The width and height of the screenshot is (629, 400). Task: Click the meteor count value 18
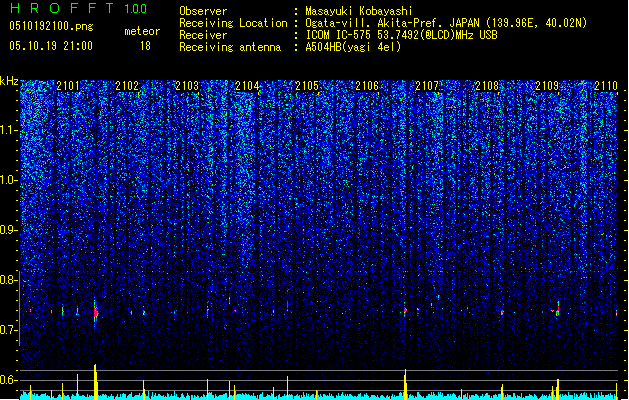pyautogui.click(x=145, y=46)
